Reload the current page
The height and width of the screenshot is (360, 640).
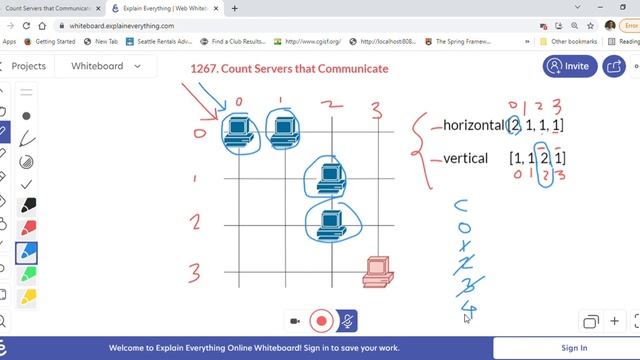(26, 26)
